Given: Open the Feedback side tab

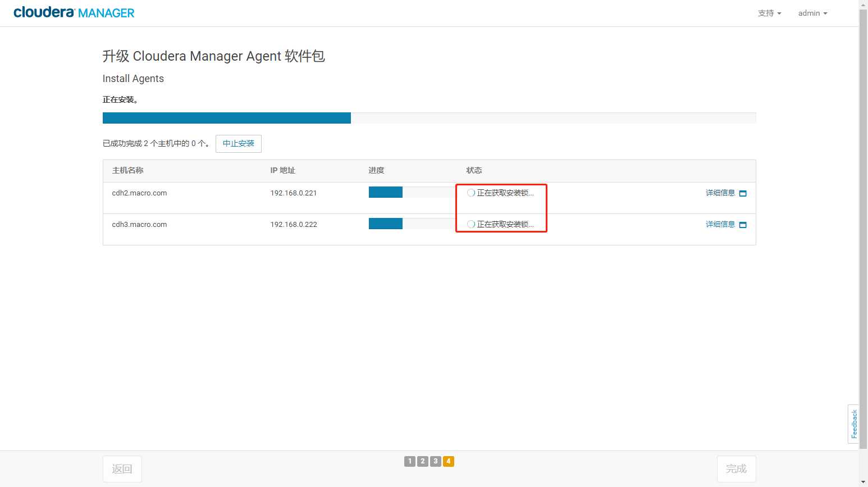Looking at the screenshot, I should click(x=854, y=424).
